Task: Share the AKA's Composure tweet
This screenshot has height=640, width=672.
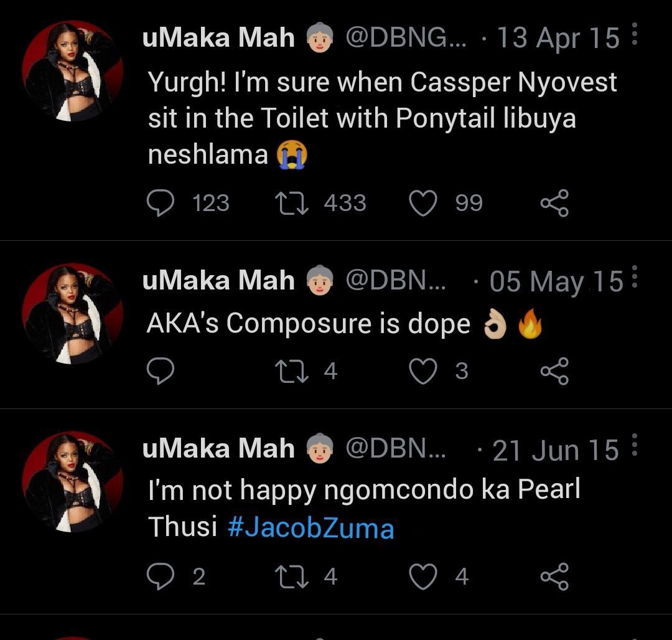Action: 554,371
